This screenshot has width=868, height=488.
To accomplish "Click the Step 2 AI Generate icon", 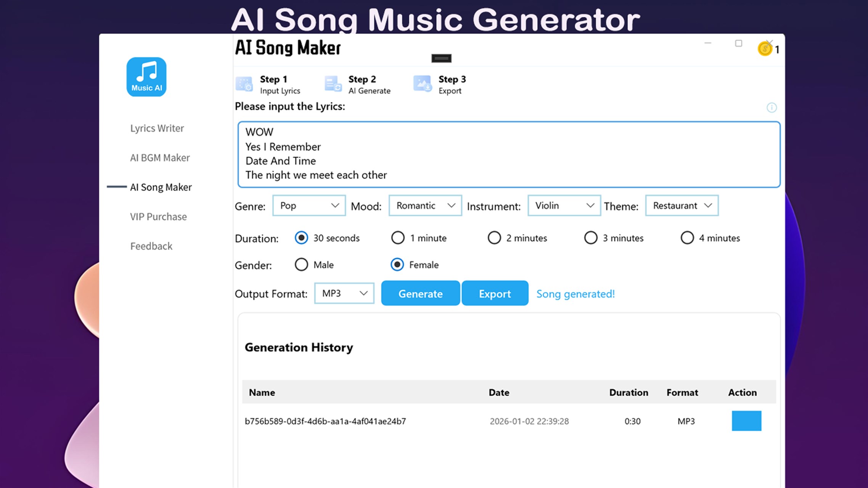I will [x=333, y=84].
